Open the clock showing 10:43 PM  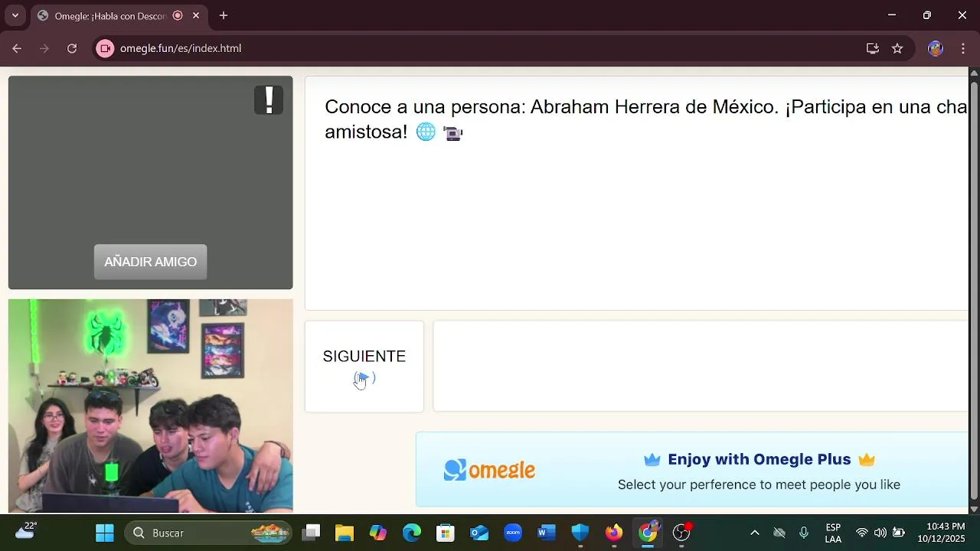(946, 533)
